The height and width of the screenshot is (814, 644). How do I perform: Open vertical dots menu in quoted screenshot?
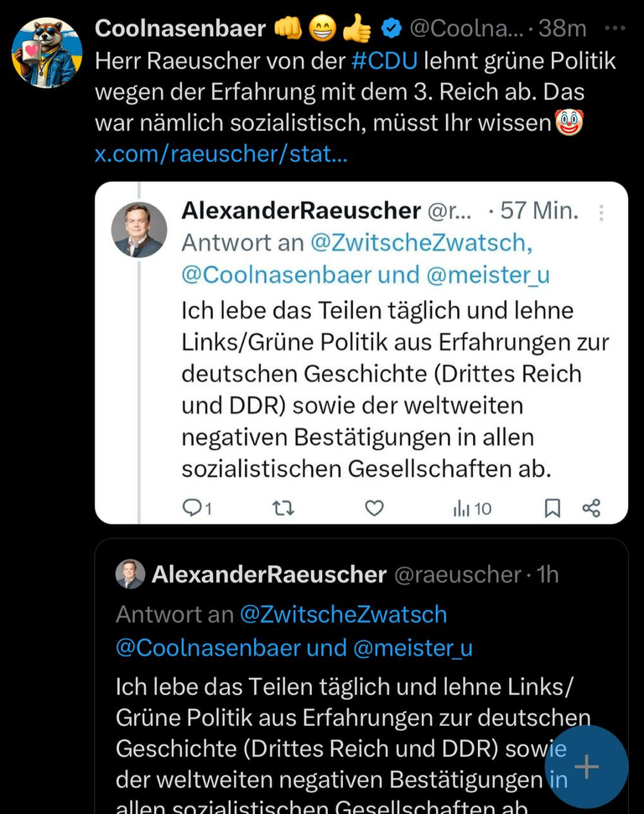pos(601,213)
